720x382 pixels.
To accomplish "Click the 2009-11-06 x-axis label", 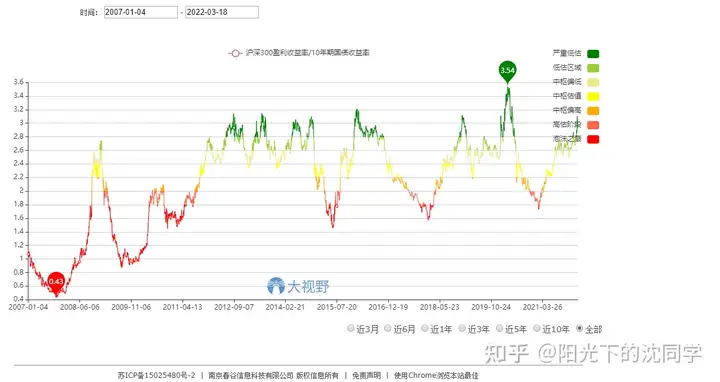I will (131, 307).
